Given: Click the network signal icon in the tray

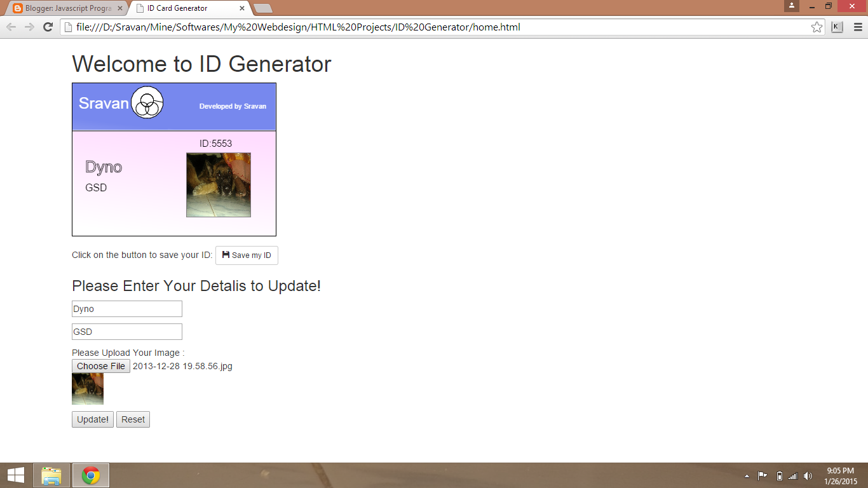Looking at the screenshot, I should (x=793, y=475).
